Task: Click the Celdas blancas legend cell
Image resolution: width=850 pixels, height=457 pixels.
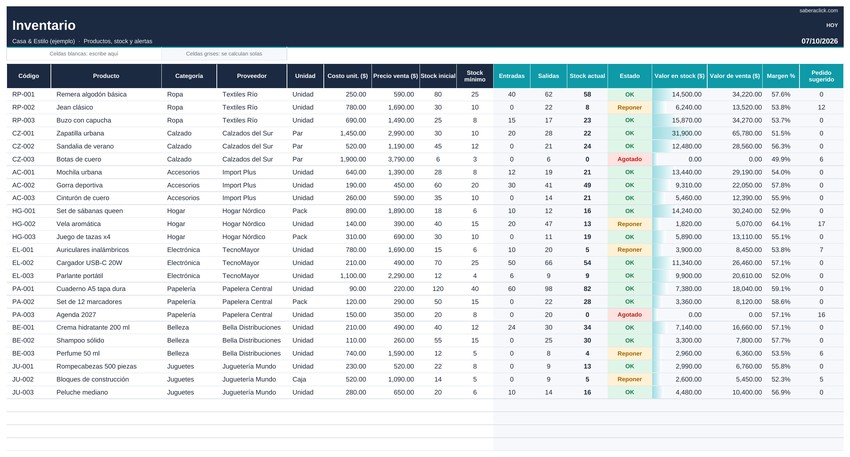Action: click(x=84, y=54)
